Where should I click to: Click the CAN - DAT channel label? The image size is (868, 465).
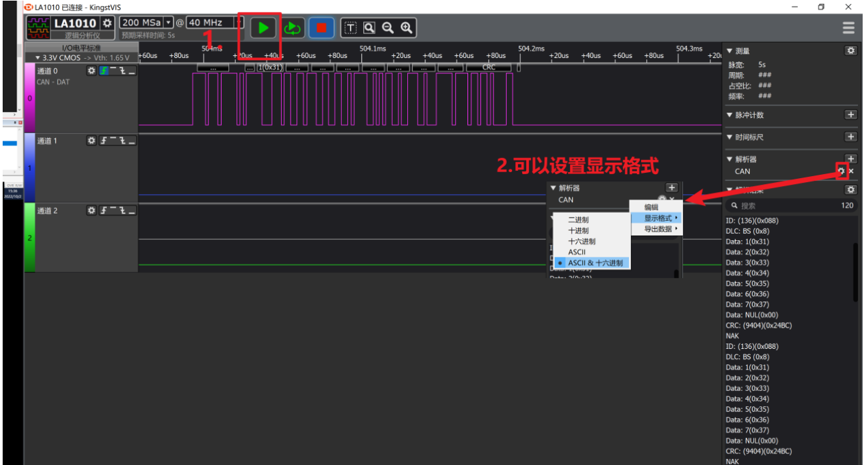[x=53, y=82]
